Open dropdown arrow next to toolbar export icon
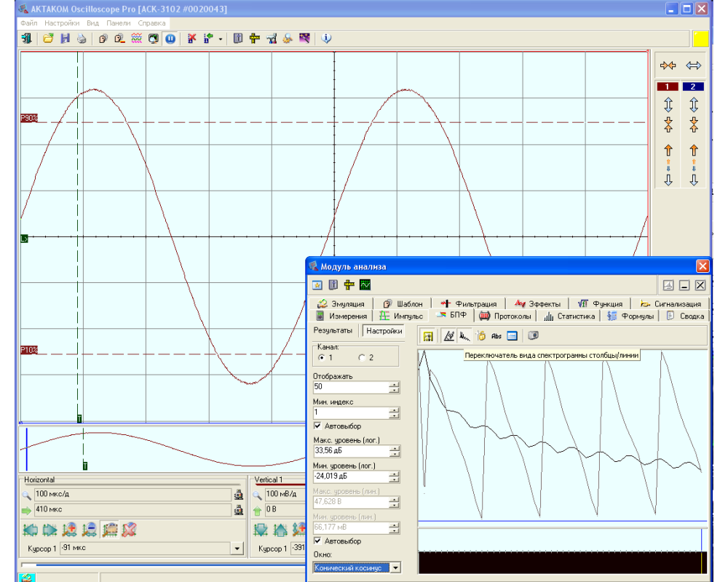This screenshot has width=728, height=582. (x=221, y=39)
